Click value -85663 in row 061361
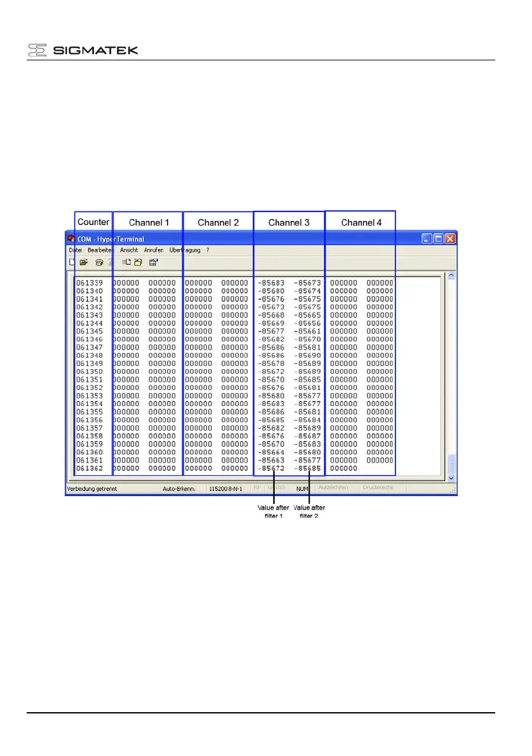 click(271, 461)
